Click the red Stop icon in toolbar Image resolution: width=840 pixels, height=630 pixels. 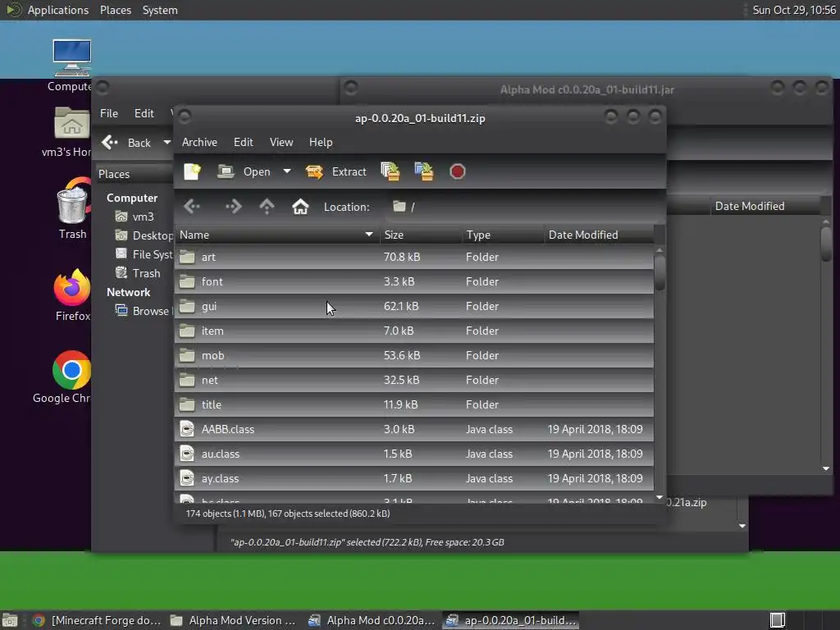tap(458, 171)
